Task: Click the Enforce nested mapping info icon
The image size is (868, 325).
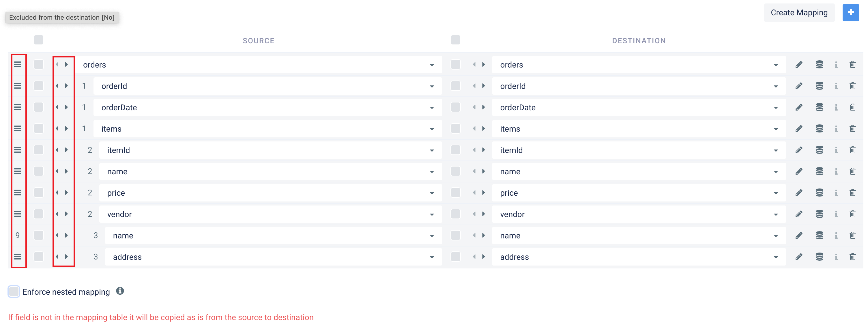Action: click(x=120, y=291)
